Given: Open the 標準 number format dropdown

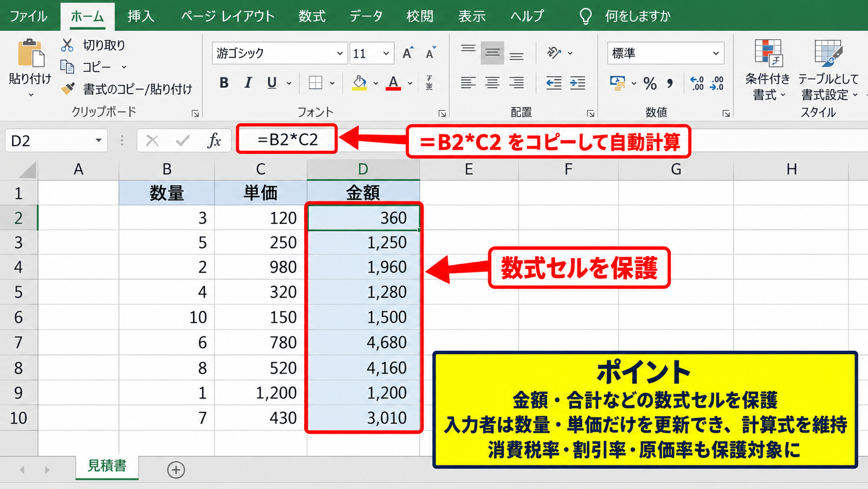Looking at the screenshot, I should pos(716,53).
